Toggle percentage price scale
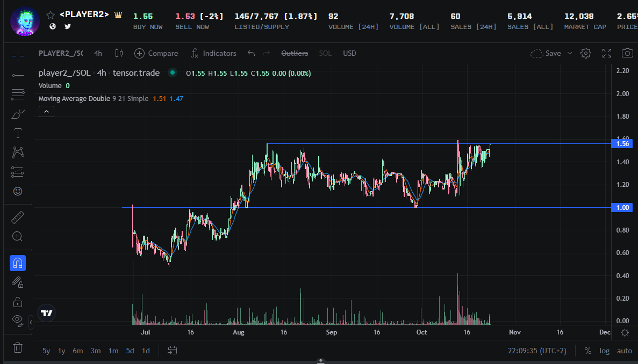Viewport: 638px width, 364px height. coord(587,351)
